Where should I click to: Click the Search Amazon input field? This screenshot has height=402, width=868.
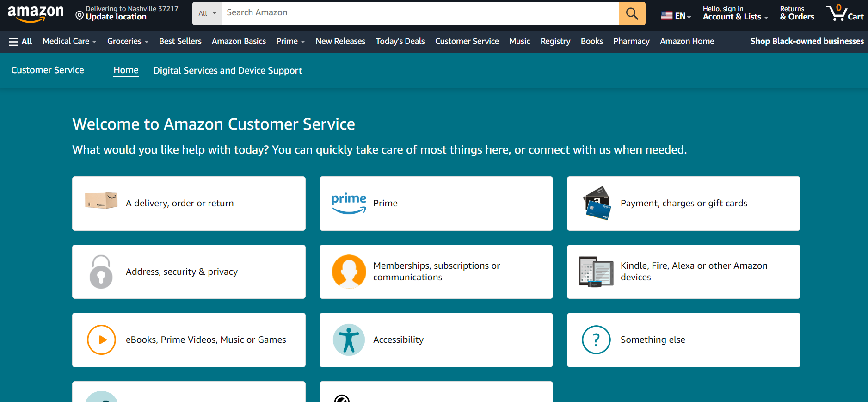[420, 13]
